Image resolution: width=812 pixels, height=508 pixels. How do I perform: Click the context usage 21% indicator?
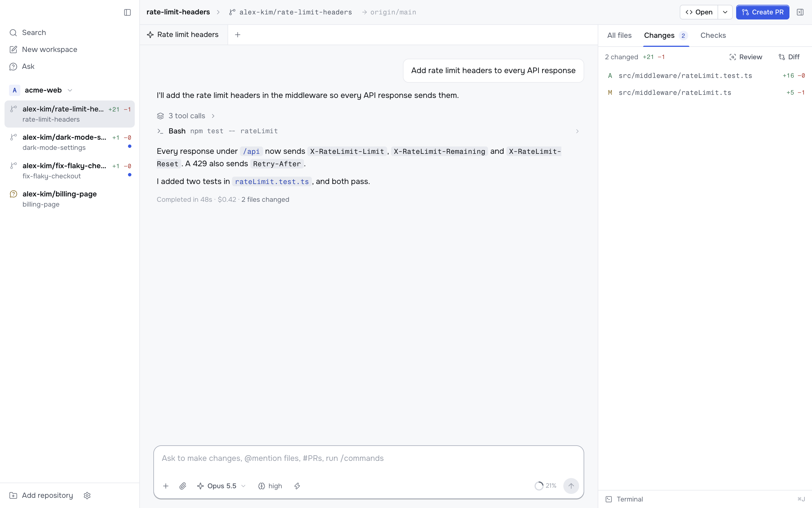[546, 486]
